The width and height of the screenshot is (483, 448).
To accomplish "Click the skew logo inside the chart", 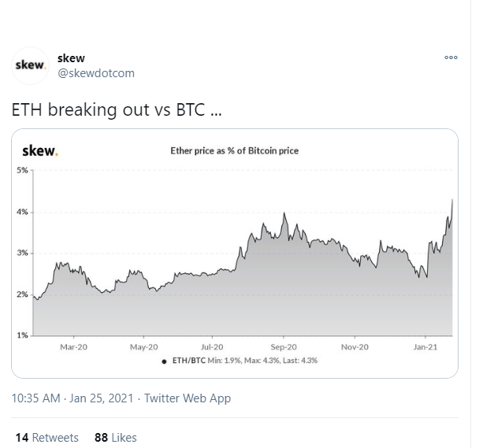I will (x=40, y=151).
